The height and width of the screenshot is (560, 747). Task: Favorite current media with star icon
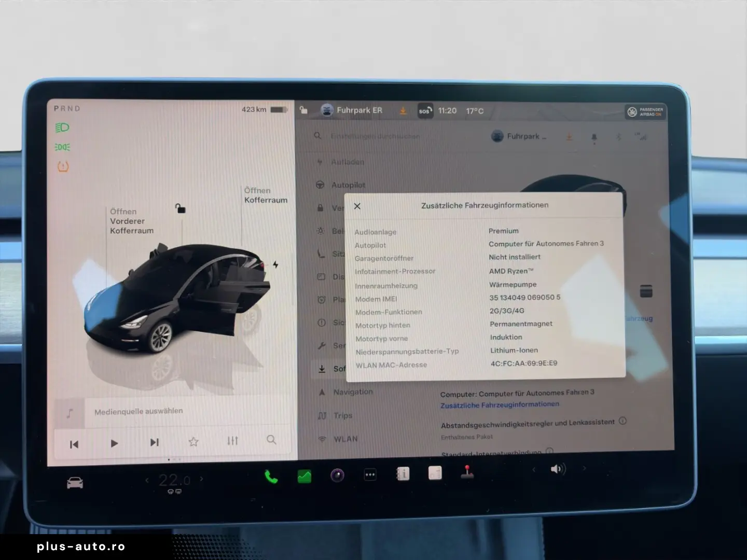(x=193, y=441)
